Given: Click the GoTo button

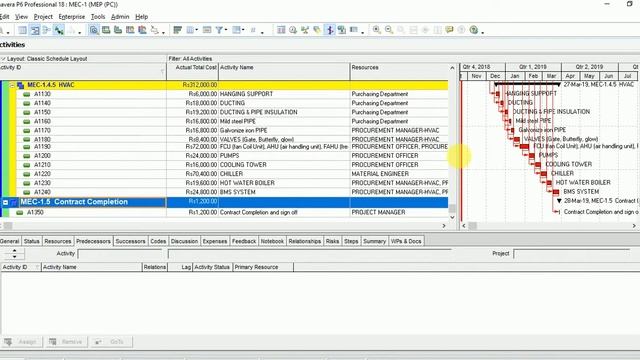Looking at the screenshot, I should tap(111, 342).
